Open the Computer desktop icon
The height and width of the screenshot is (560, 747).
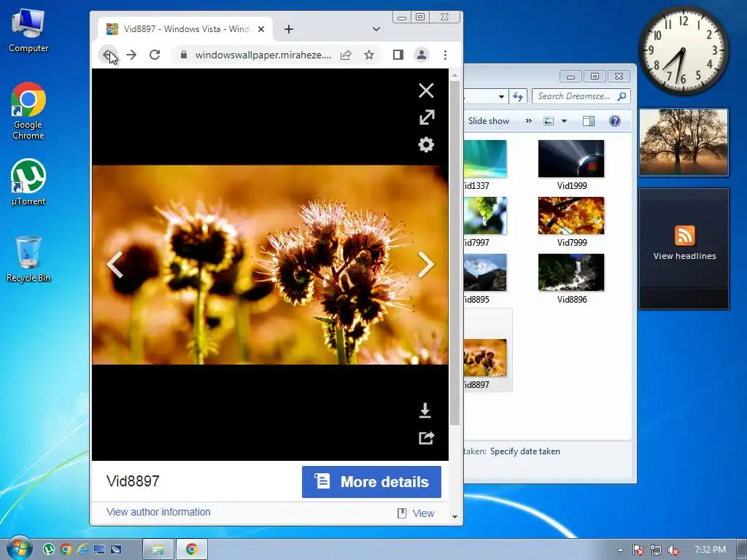coord(28,31)
